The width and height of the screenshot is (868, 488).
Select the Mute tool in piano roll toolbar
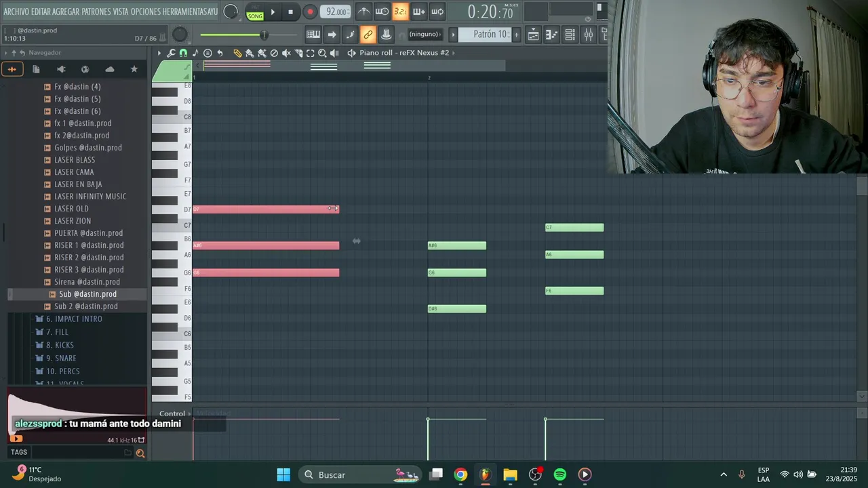coord(286,53)
